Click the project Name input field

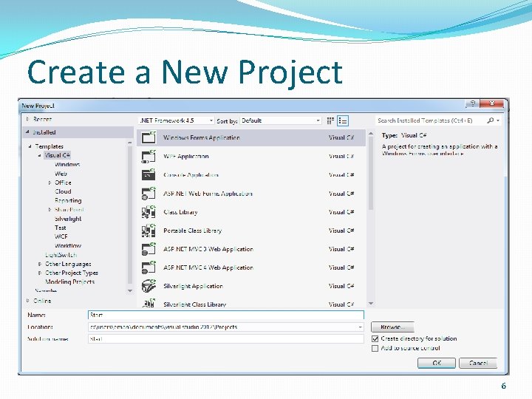[x=225, y=315]
